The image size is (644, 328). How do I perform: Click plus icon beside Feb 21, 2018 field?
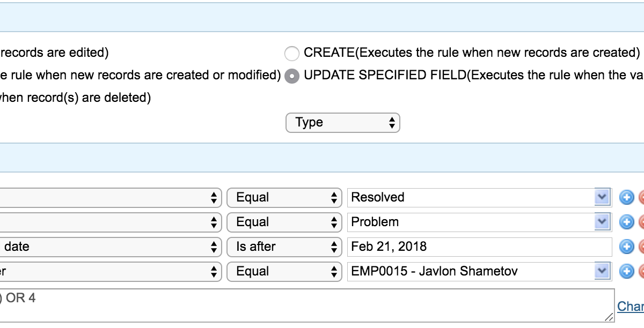[626, 247]
